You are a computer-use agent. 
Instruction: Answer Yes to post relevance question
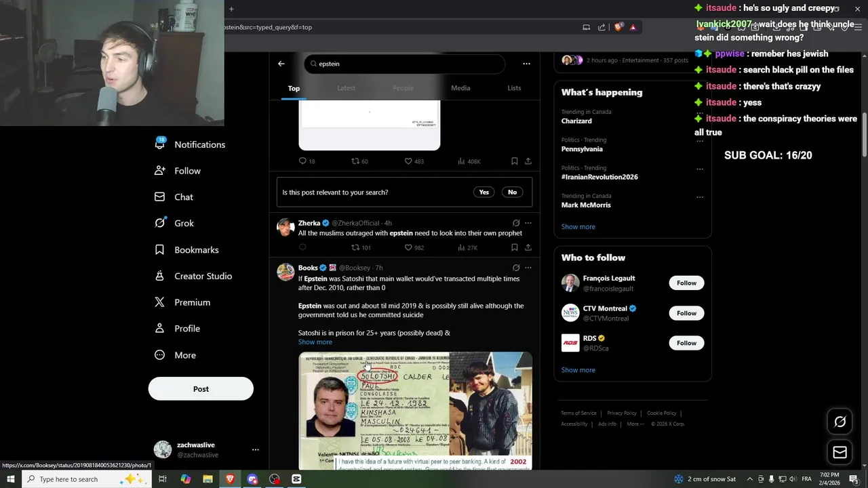coord(484,192)
